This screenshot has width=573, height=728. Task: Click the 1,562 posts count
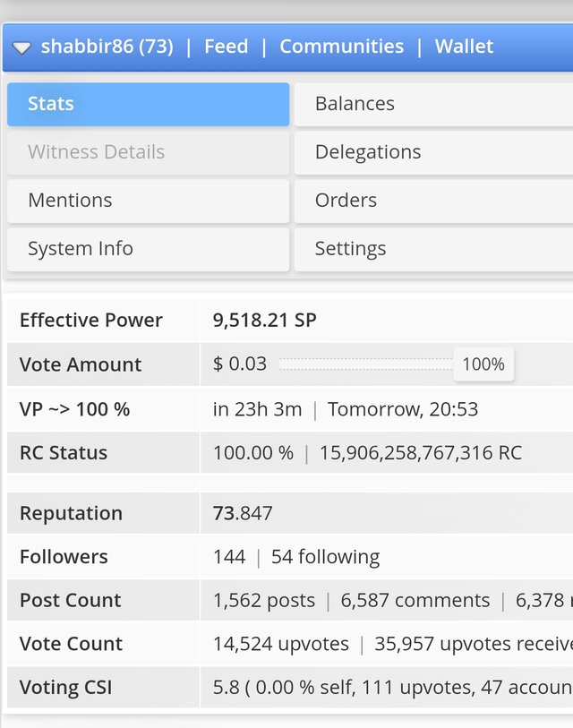263,601
